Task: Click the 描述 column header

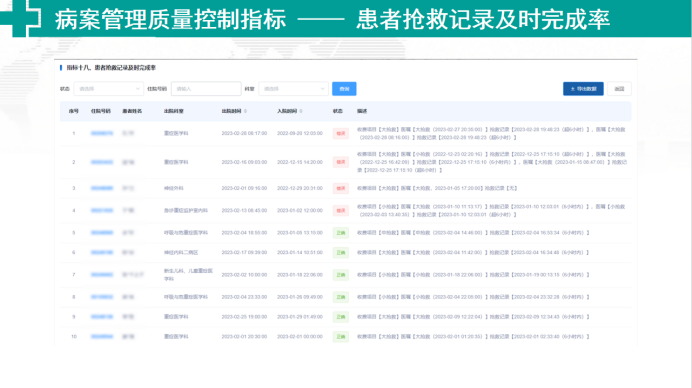Action: pos(362,111)
